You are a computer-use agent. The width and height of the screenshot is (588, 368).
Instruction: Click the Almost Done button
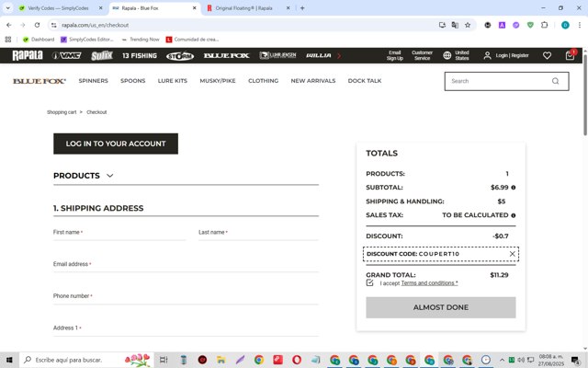click(x=441, y=307)
